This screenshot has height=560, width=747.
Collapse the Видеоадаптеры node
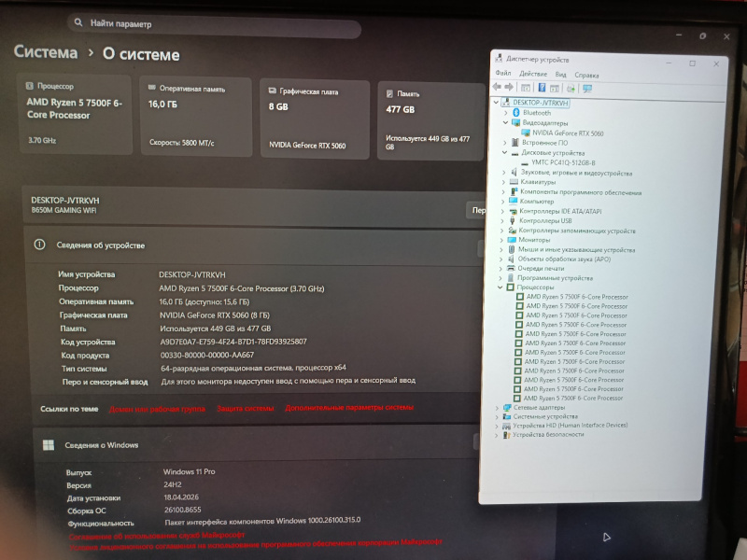coord(505,122)
